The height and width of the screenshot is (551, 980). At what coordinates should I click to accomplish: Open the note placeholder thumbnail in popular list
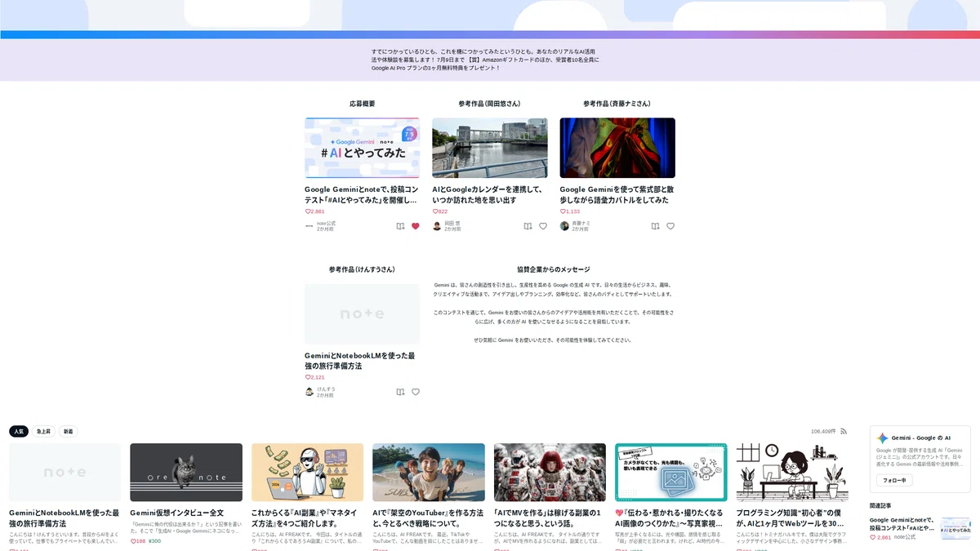65,473
